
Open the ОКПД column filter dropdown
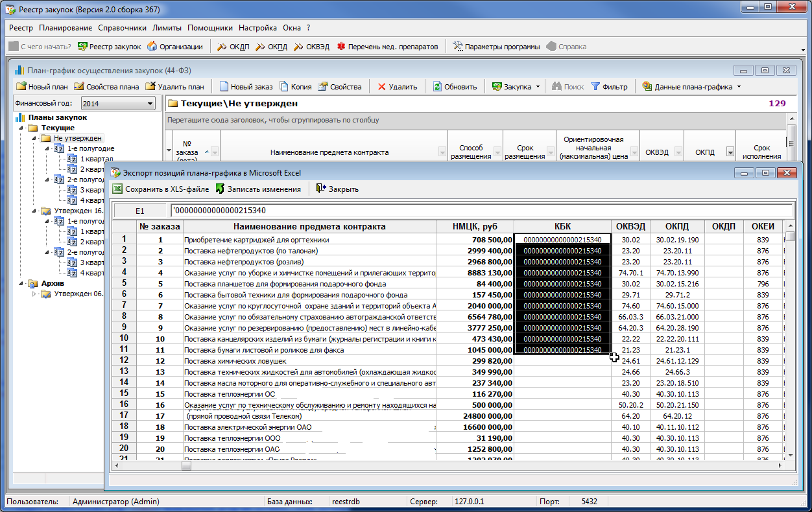tap(730, 152)
